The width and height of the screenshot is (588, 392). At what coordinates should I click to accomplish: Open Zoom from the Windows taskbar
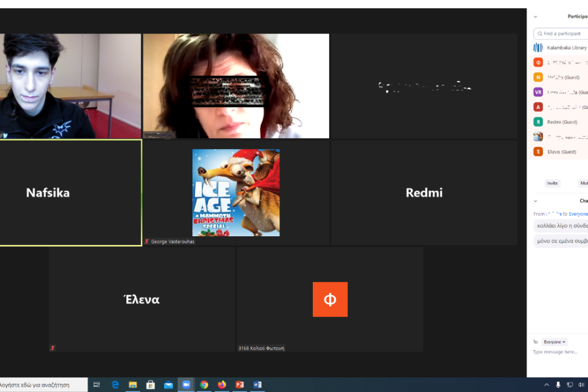coord(186,384)
